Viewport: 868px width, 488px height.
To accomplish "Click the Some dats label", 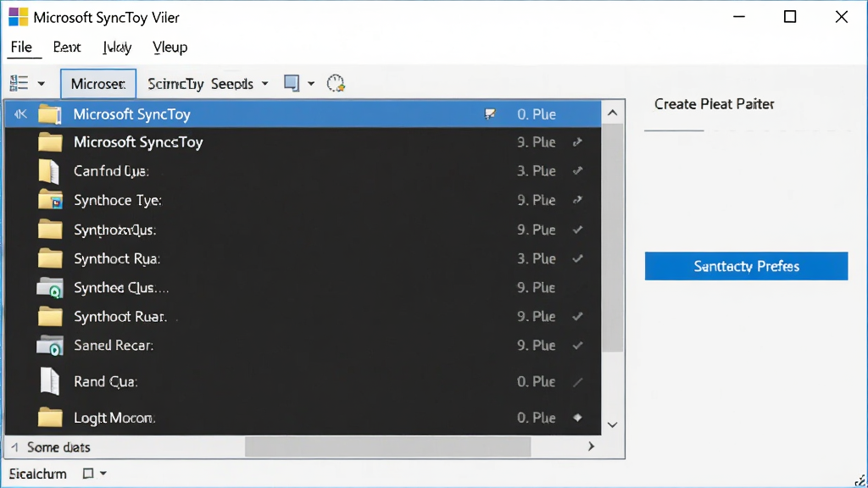I will (x=58, y=447).
